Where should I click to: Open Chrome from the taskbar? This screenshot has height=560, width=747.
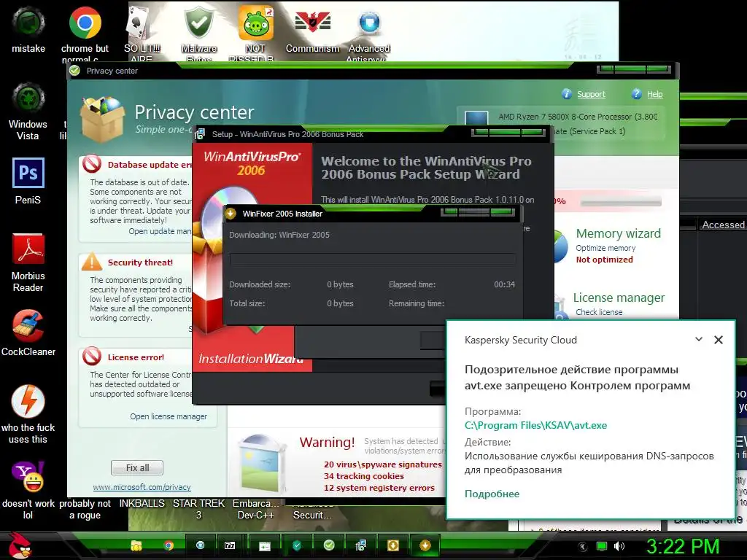pos(169,545)
